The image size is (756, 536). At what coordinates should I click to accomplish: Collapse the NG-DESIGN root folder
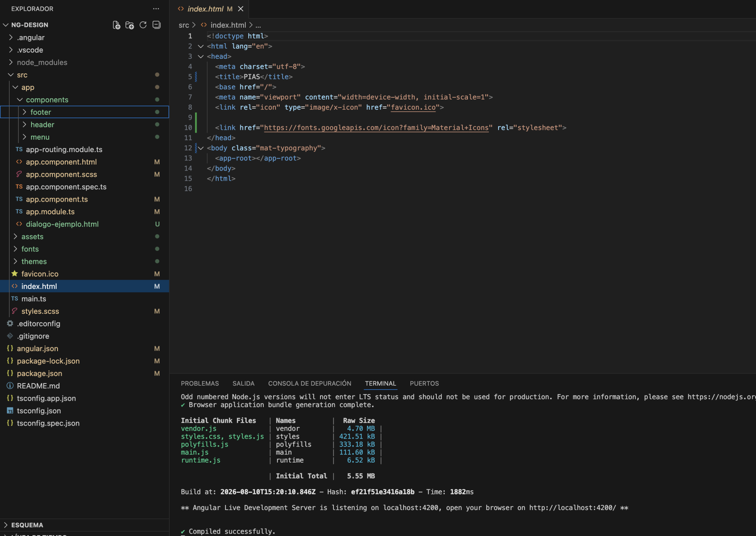point(6,25)
